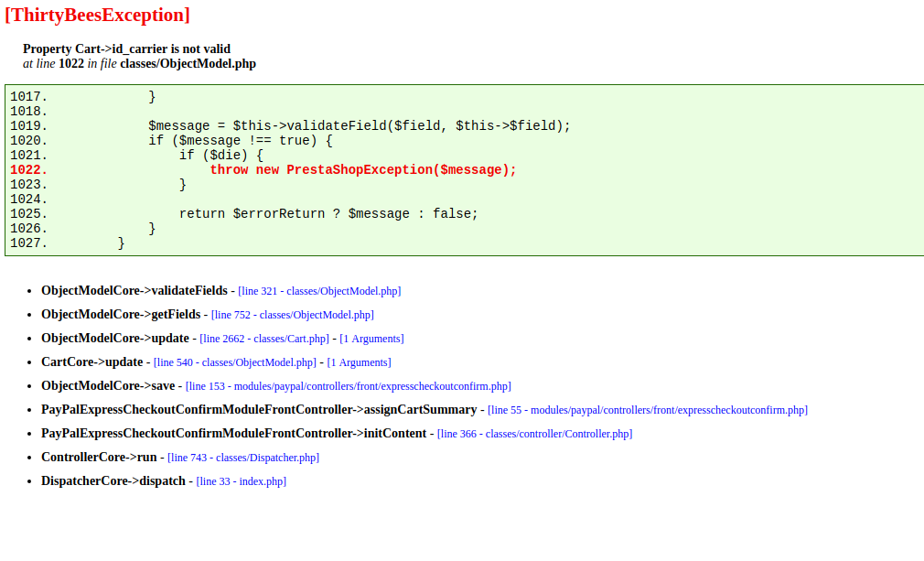The image size is (924, 561).
Task: Click the 'Property Cart->id_carrier is not valid' message
Action: click(126, 49)
